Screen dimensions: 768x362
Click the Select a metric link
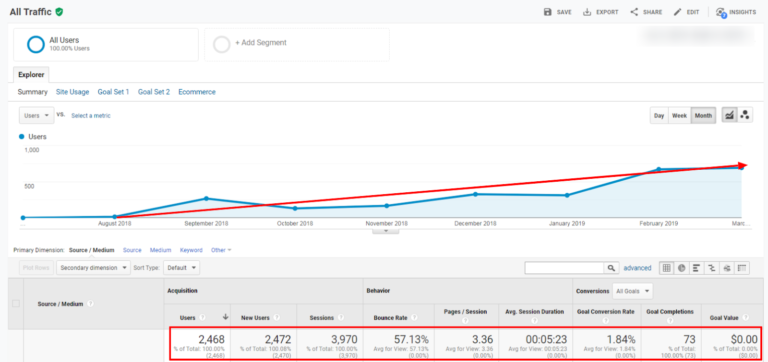(91, 116)
